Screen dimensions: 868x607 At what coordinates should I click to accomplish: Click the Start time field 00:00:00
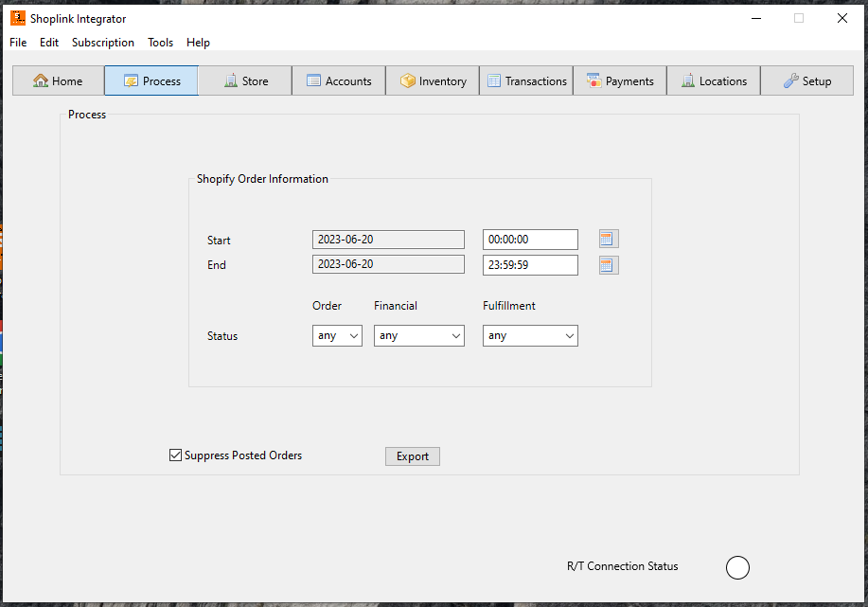pos(530,240)
